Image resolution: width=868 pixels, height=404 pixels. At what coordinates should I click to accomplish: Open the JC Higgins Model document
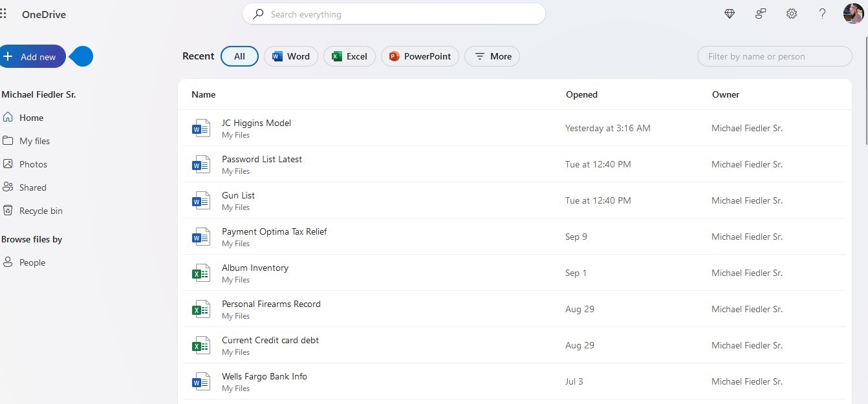[256, 123]
